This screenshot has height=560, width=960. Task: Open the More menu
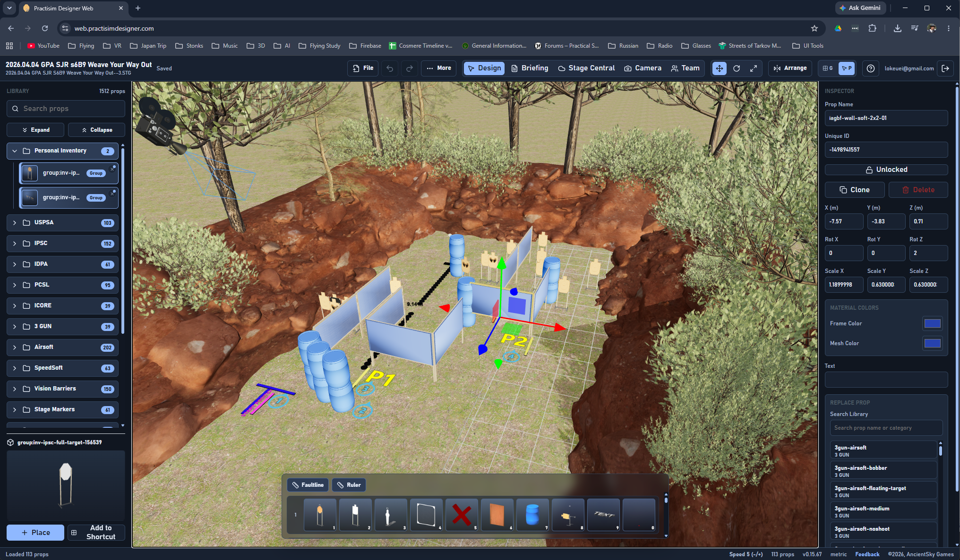pos(439,68)
